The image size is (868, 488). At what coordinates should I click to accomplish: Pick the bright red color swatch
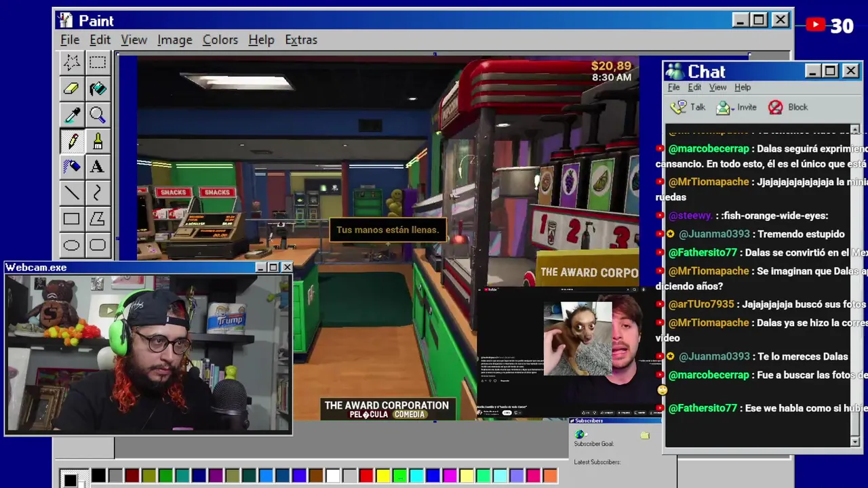(x=366, y=476)
